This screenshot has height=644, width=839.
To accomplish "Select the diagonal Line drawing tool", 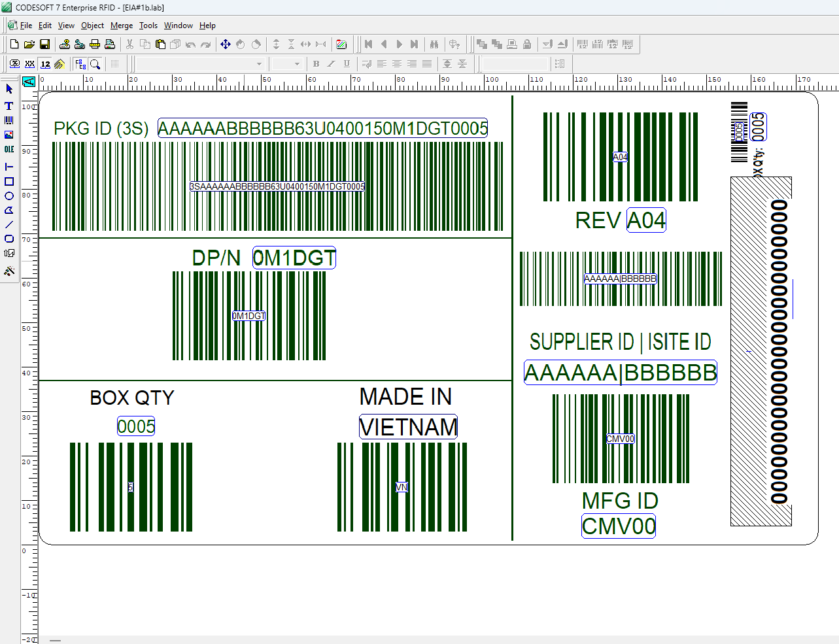I will 9,224.
